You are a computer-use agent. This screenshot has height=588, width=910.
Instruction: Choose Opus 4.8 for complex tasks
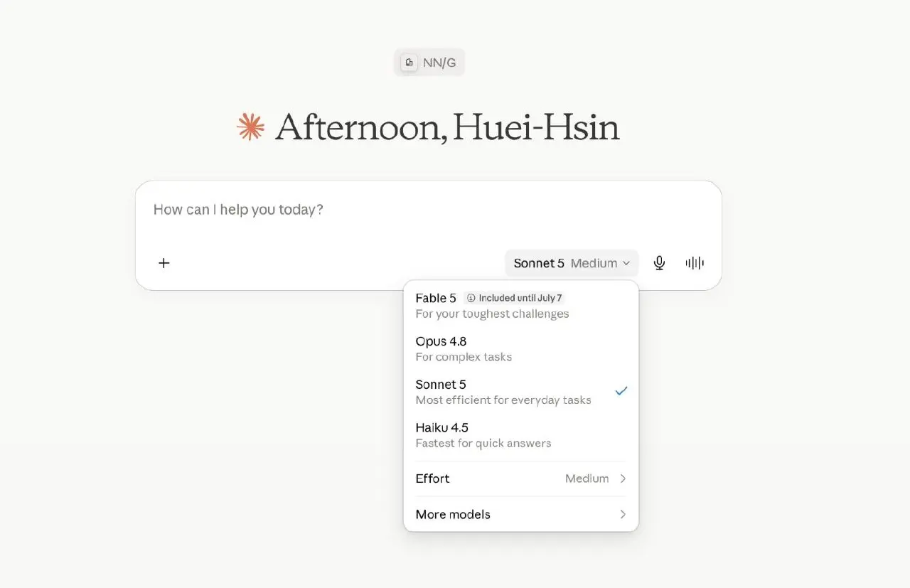(x=521, y=348)
